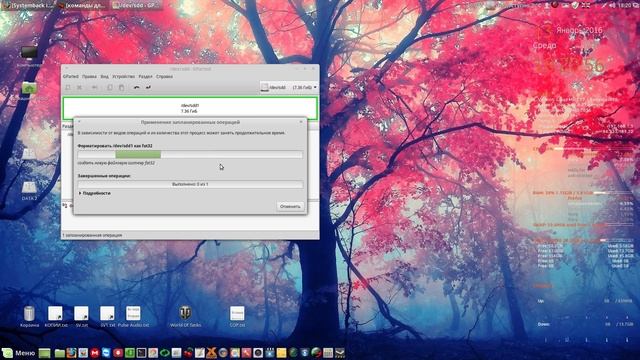Launch the cherry icon application in the panel

pos(188,353)
